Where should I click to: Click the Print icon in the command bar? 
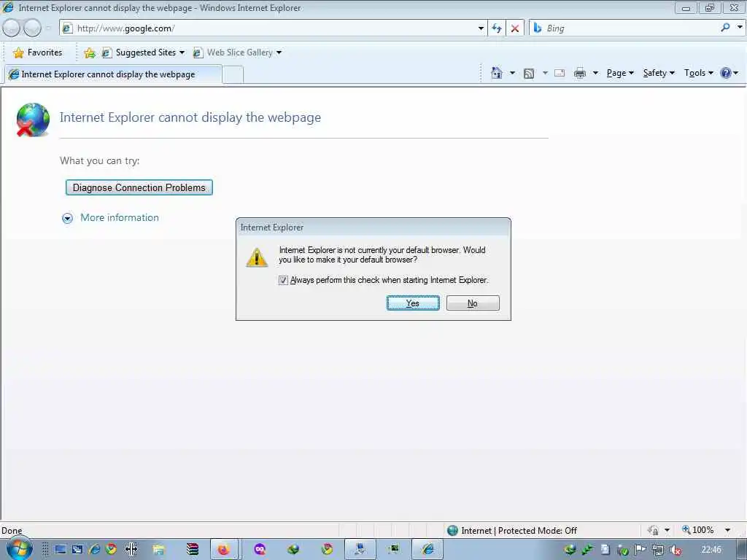click(x=580, y=74)
